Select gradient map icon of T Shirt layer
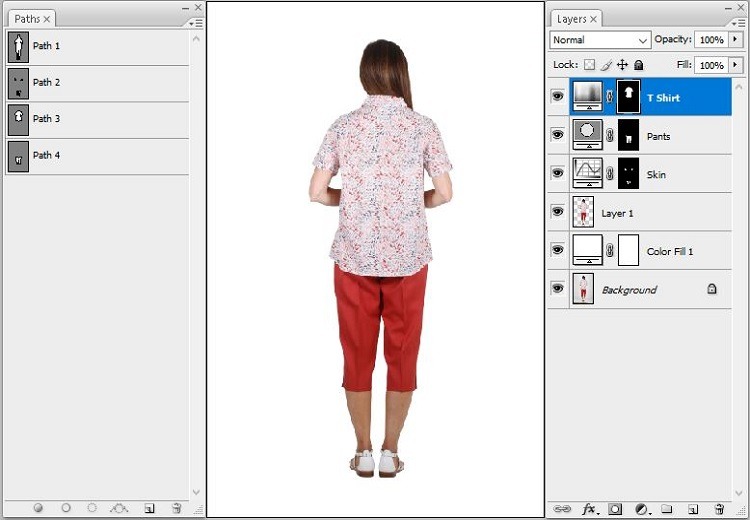750x520 pixels. (x=588, y=96)
